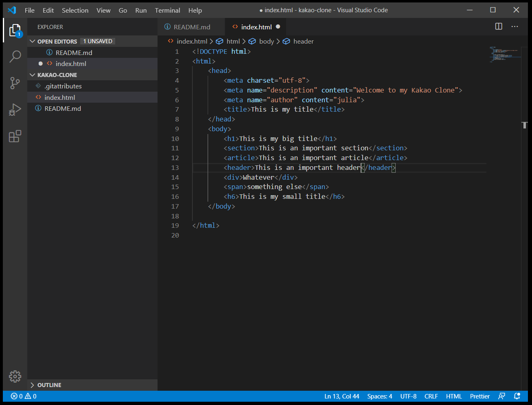Open the Run and Debug view icon
532x405 pixels.
pos(15,110)
